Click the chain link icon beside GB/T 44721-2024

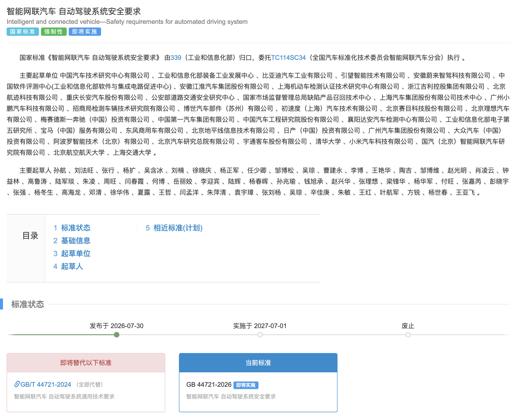point(17,384)
